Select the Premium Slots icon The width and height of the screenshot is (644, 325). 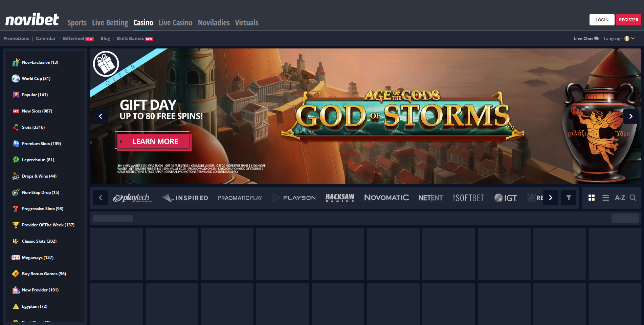coord(16,144)
